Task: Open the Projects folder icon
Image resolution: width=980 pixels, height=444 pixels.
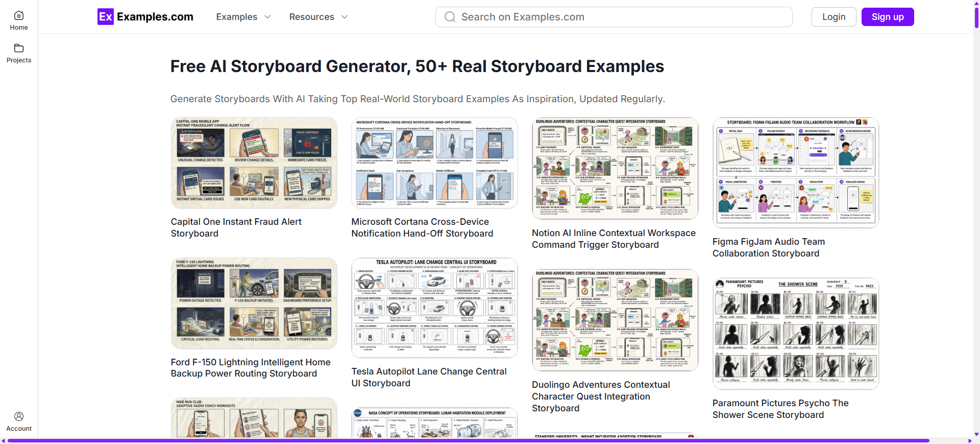Action: (19, 48)
